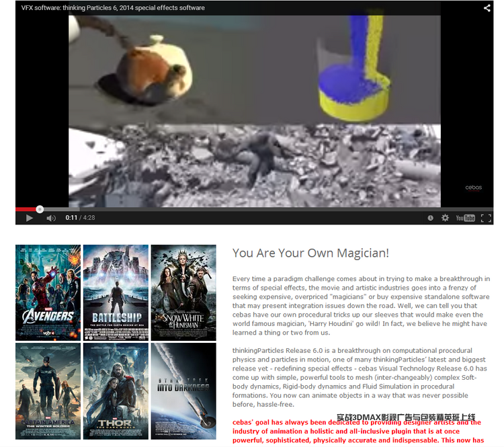This screenshot has height=447, width=504.
Task: Open the Thor movie poster
Action: point(116,391)
